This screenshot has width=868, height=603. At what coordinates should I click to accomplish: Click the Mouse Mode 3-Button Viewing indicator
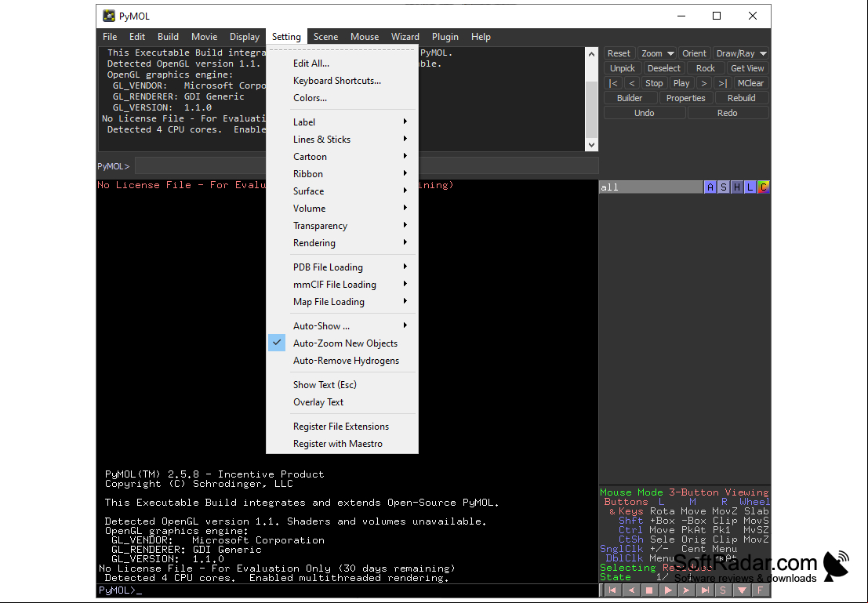tap(685, 492)
